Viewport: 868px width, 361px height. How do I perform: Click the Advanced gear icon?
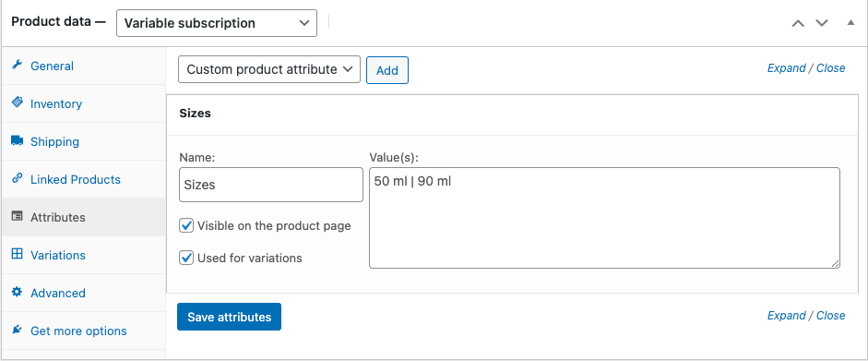point(18,292)
